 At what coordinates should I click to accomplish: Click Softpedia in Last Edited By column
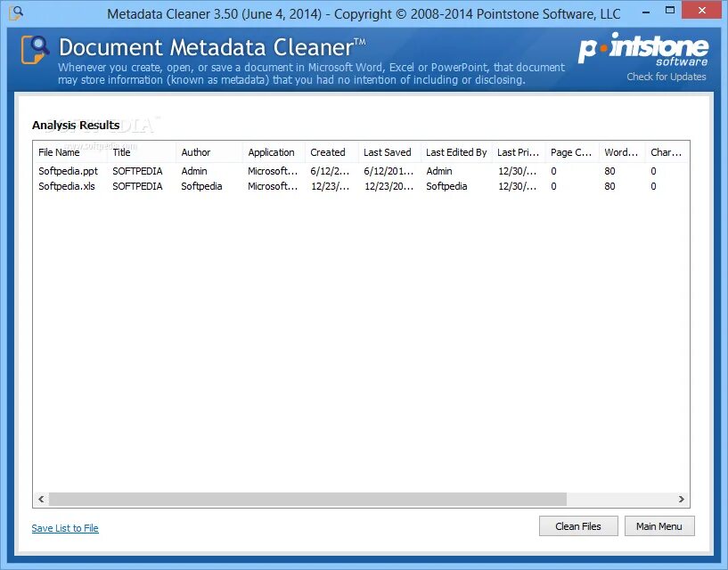(x=446, y=186)
